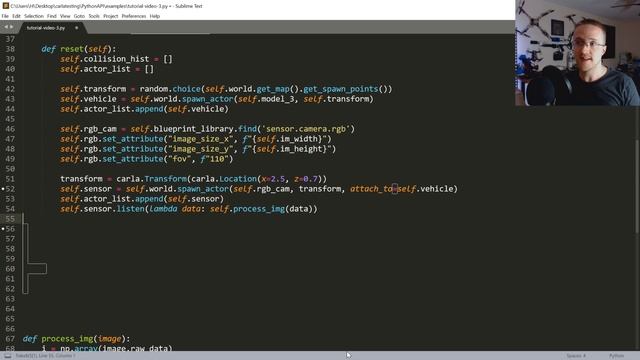The height and width of the screenshot is (360, 640).
Task: Open the Edit menu
Action: pos(16,16)
